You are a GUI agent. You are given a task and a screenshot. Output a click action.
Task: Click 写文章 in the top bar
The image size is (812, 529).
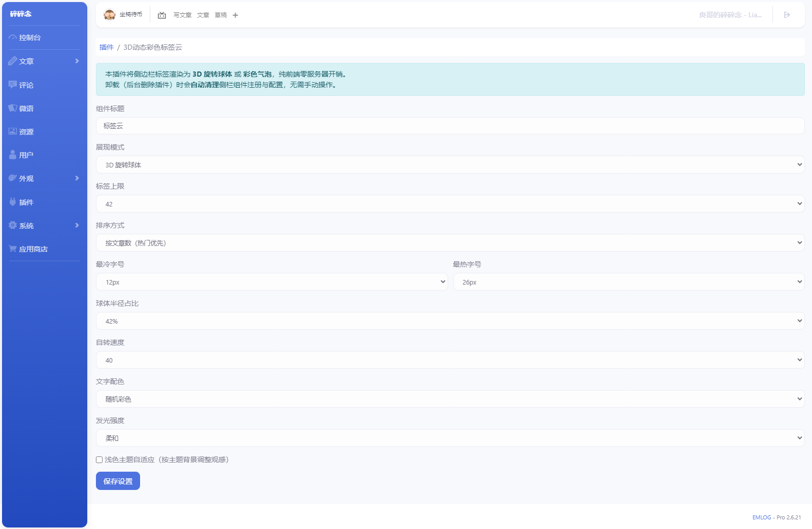coord(183,15)
